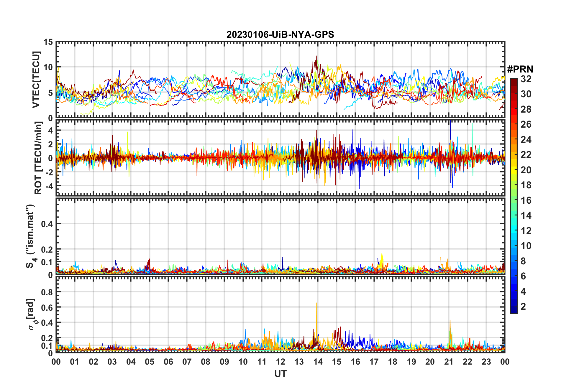Click the S4 axis tick label 0.4

pyautogui.click(x=47, y=224)
